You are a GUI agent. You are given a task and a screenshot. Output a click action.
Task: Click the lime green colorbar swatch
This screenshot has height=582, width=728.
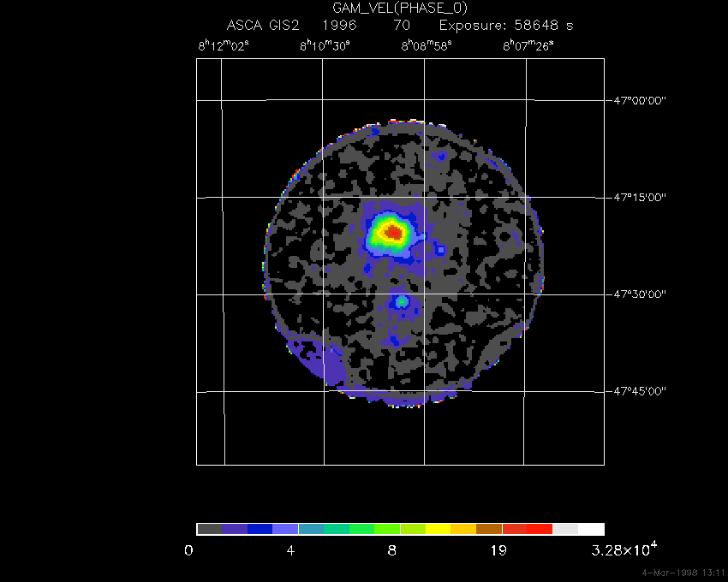387,529
